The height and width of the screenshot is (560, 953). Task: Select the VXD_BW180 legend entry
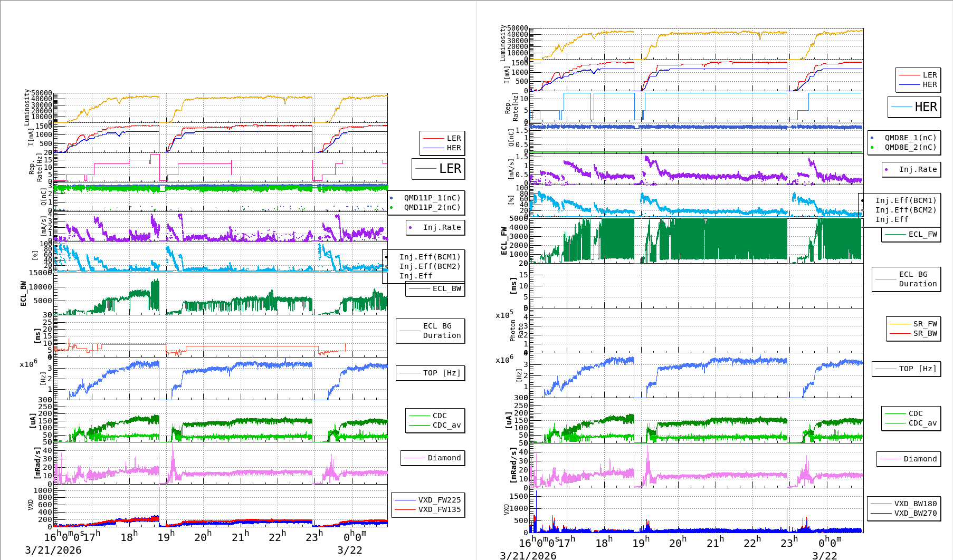coord(914,504)
